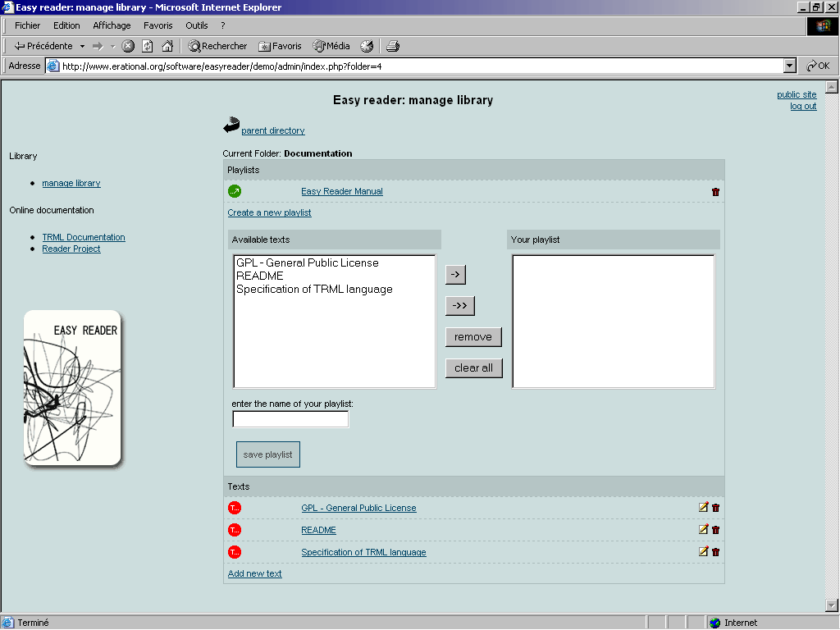840x630 pixels.
Task: Open the Favoris menu
Action: point(158,25)
